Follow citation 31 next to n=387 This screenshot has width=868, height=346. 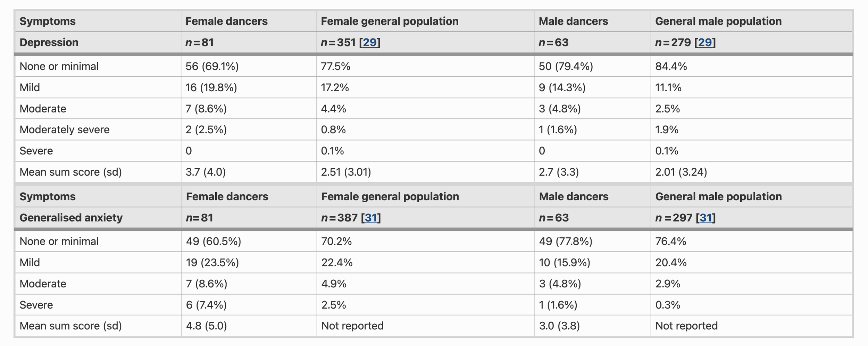point(371,218)
